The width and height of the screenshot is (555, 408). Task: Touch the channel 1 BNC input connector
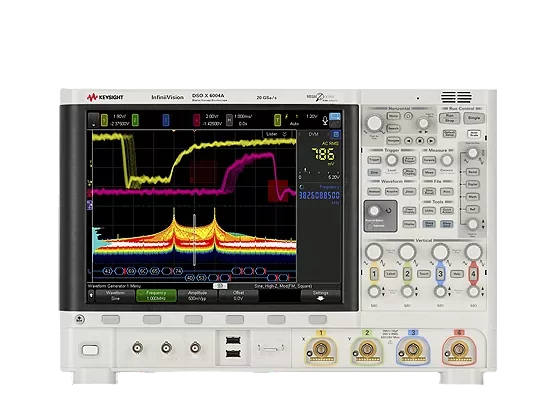point(321,350)
